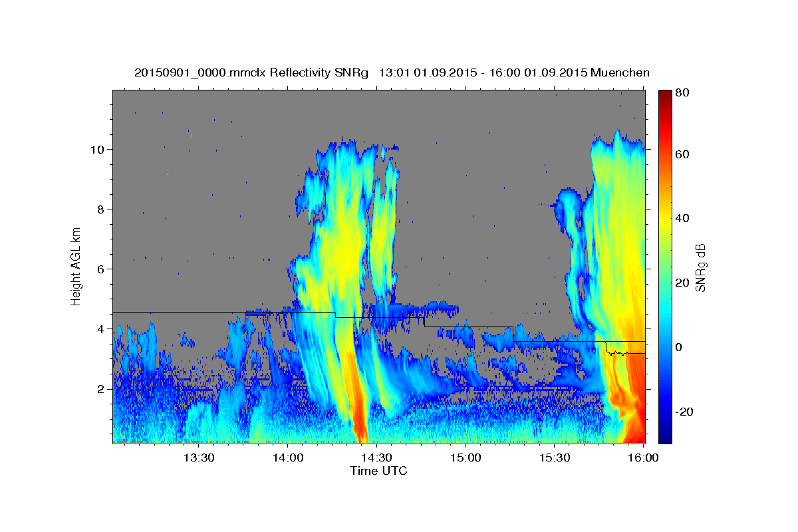Select the '15:30' time axis label
The width and height of the screenshot is (798, 532).
point(555,458)
